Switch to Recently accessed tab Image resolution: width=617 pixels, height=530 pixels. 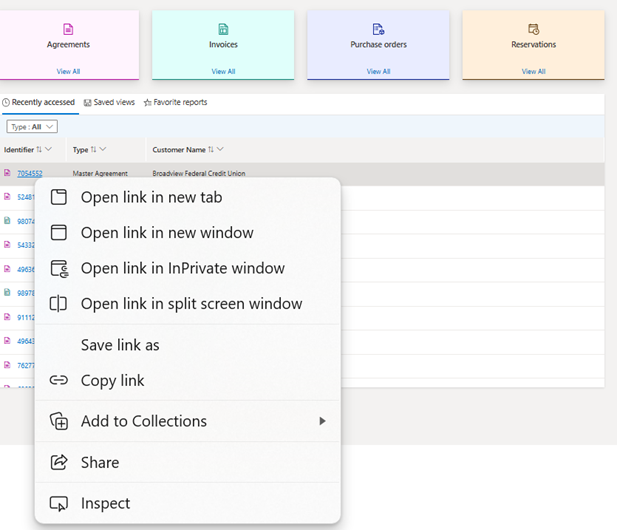pyautogui.click(x=39, y=102)
